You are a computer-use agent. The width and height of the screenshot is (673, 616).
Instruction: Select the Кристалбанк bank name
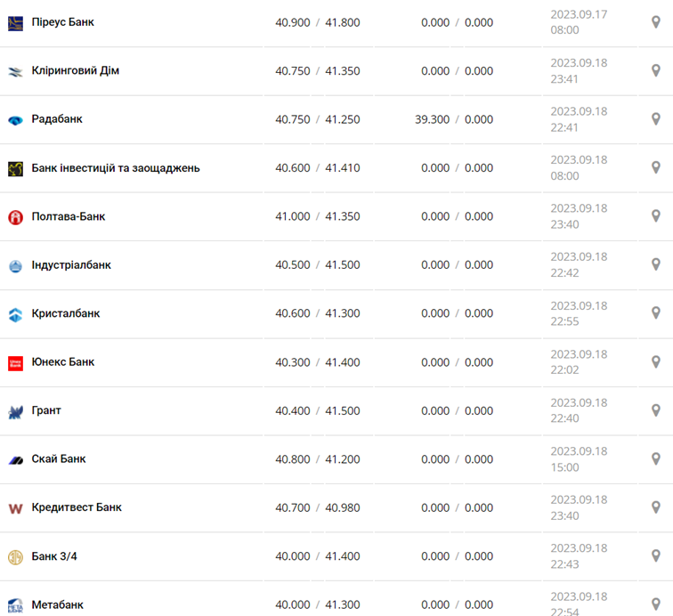pos(65,313)
